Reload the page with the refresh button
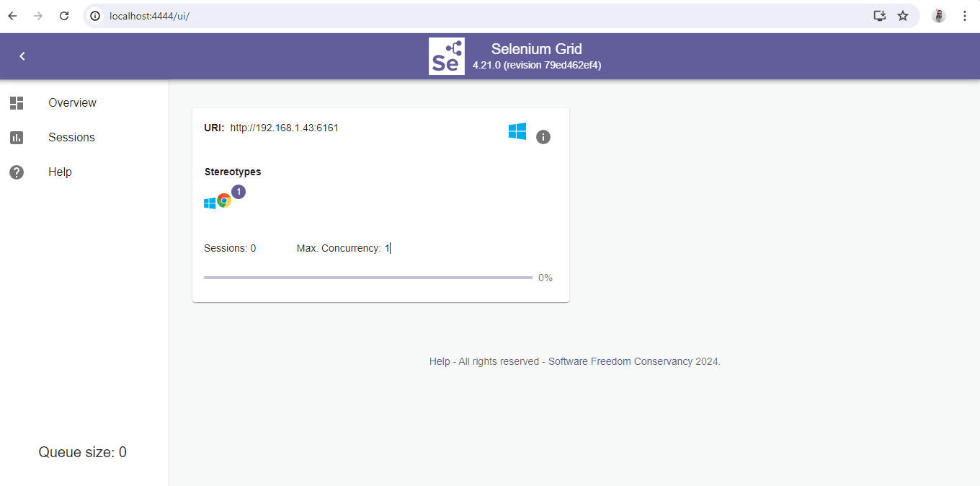The width and height of the screenshot is (980, 486). [64, 16]
